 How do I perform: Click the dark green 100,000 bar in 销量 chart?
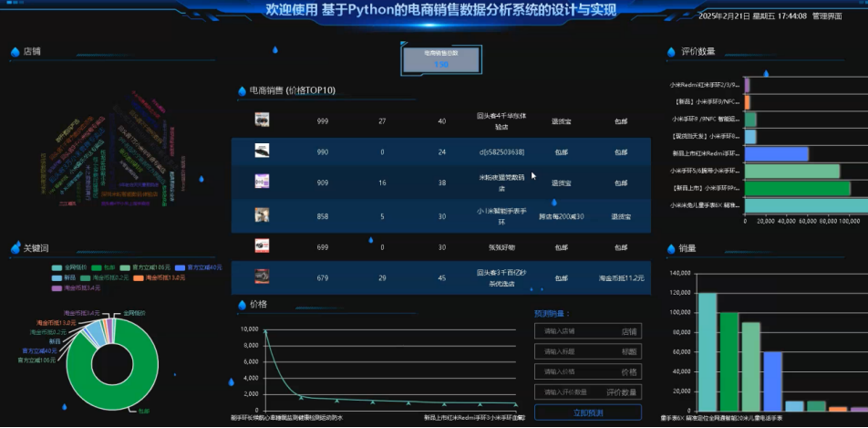pos(729,361)
